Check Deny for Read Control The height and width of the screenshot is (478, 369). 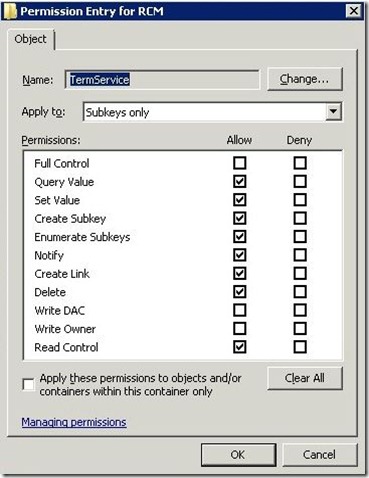click(300, 347)
